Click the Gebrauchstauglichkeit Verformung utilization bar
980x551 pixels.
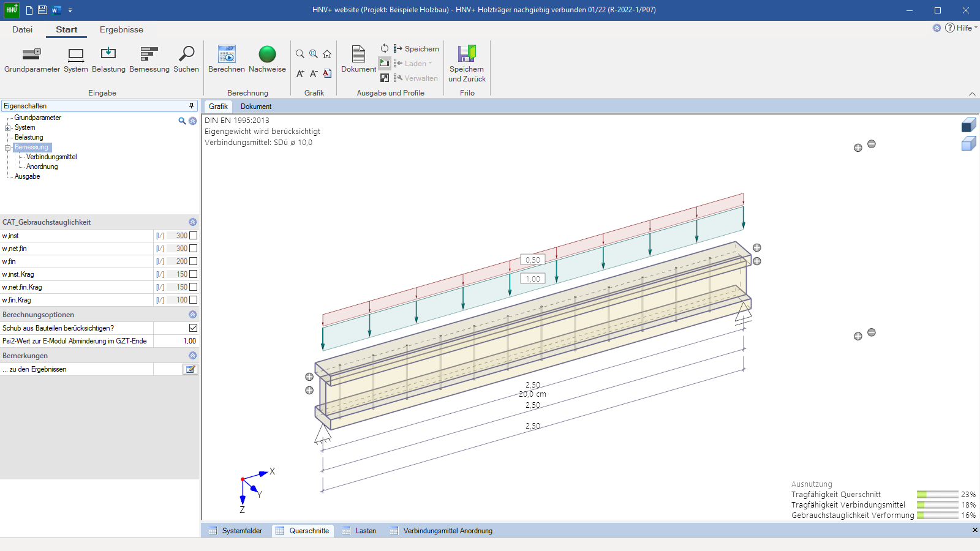[937, 515]
